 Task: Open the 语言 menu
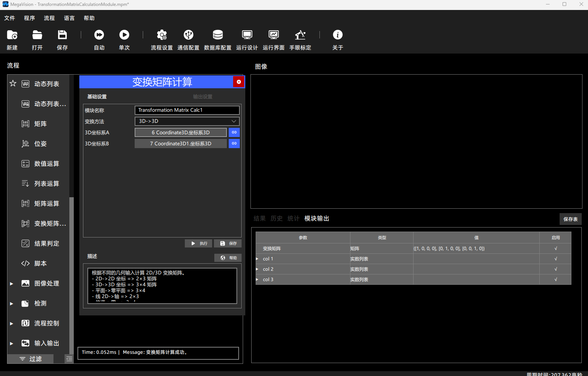[69, 18]
